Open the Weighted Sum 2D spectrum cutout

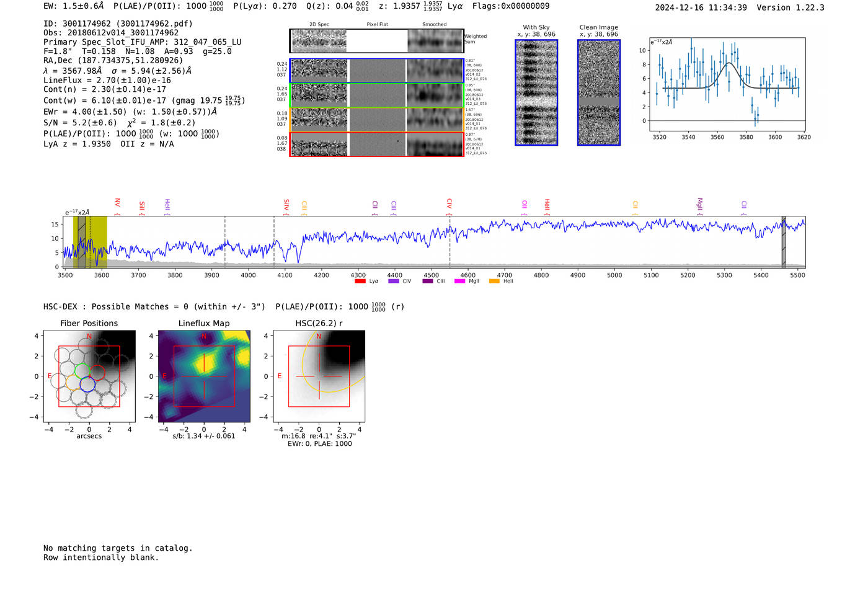318,41
